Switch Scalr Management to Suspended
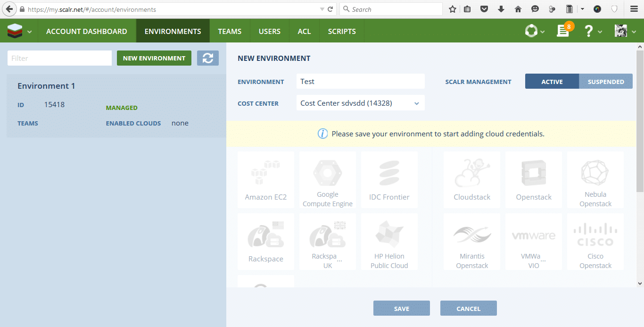This screenshot has width=644, height=327. click(605, 82)
